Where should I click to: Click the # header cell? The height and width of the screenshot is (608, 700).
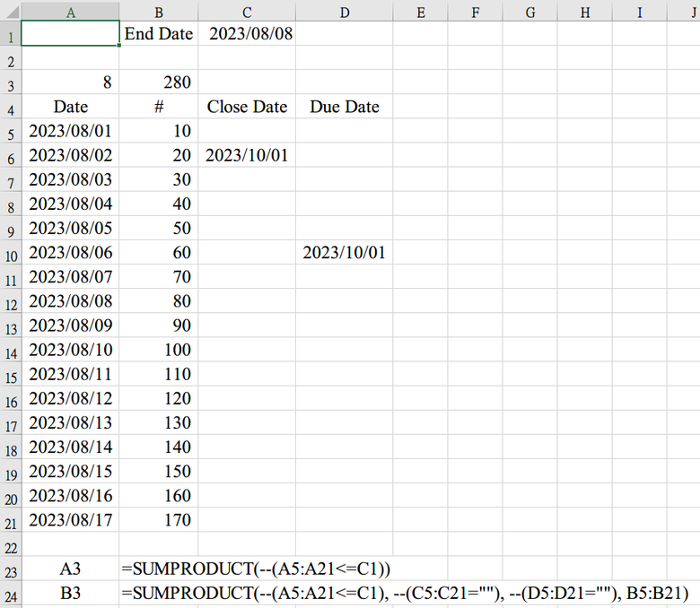159,107
